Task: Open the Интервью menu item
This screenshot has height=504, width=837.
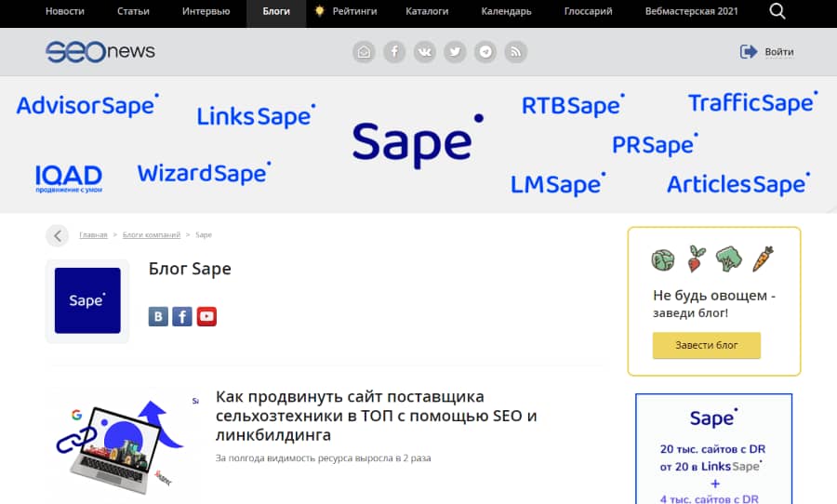Action: coord(206,11)
